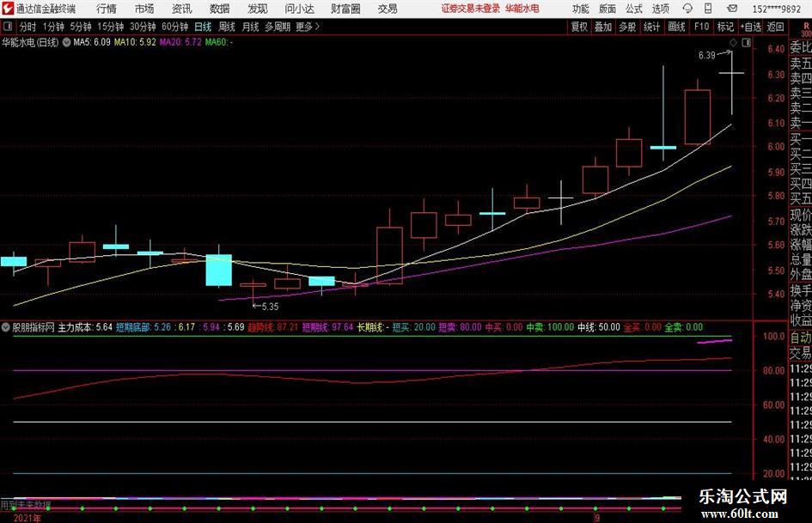Switch to 15分钟 period tab

[x=111, y=27]
